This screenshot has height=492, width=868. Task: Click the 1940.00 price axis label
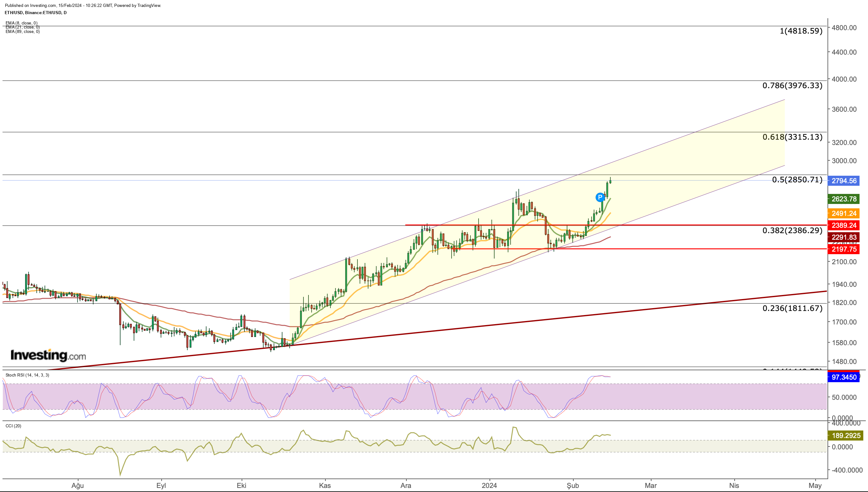point(844,285)
